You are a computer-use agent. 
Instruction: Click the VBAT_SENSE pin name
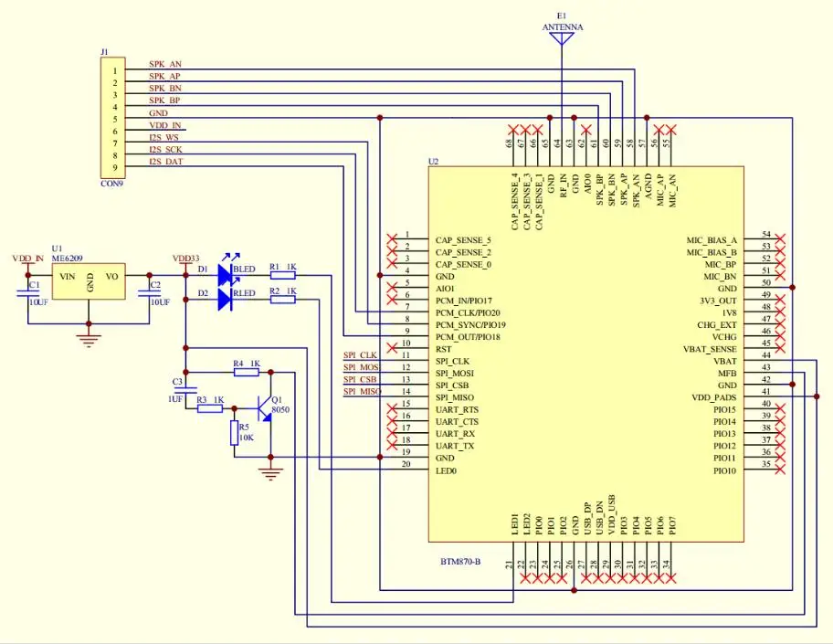coord(710,349)
